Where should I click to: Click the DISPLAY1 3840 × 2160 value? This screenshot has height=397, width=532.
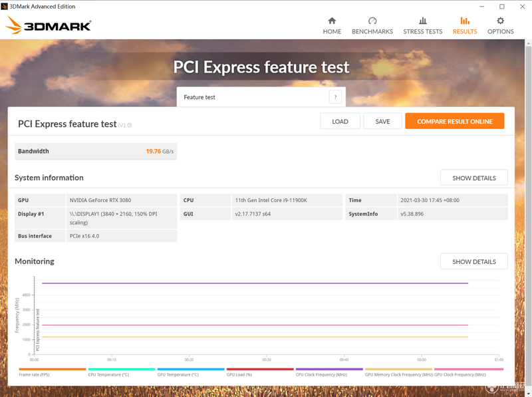[x=113, y=218]
